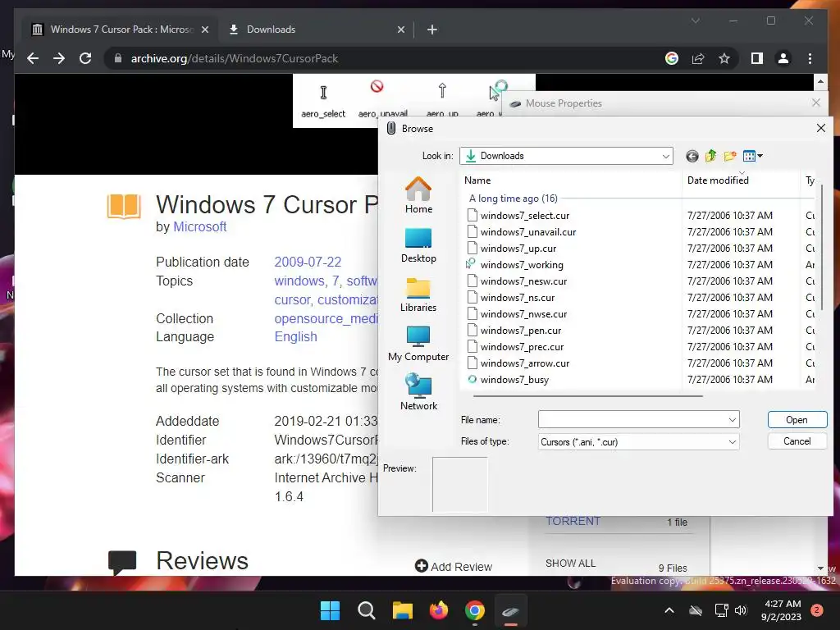
Task: Open Home location in Browse sidebar
Action: pos(418,195)
